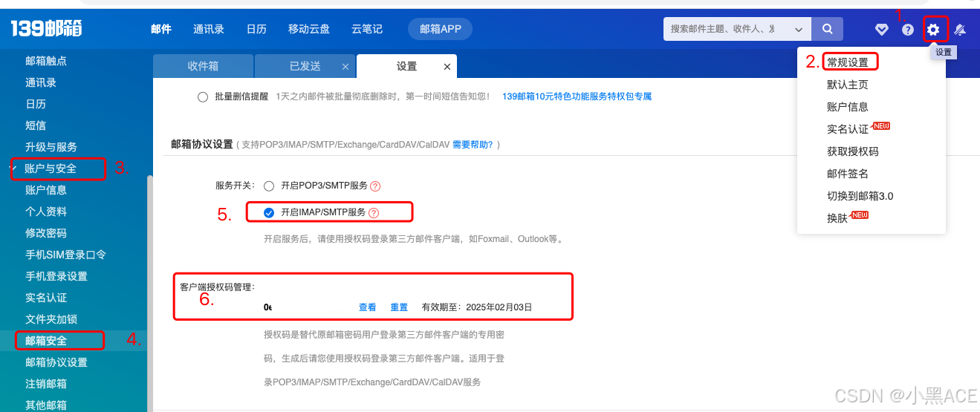Click the diamond VIP icon in header

point(882,30)
